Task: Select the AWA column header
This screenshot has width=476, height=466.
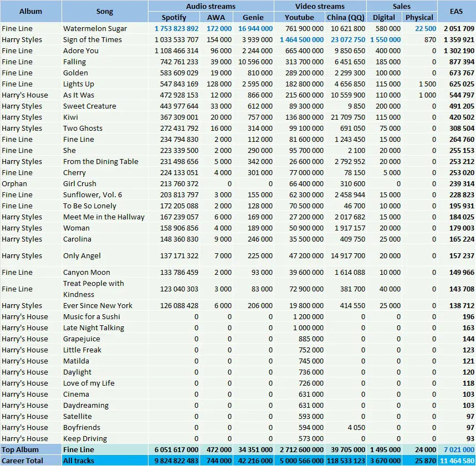Action: (216, 17)
